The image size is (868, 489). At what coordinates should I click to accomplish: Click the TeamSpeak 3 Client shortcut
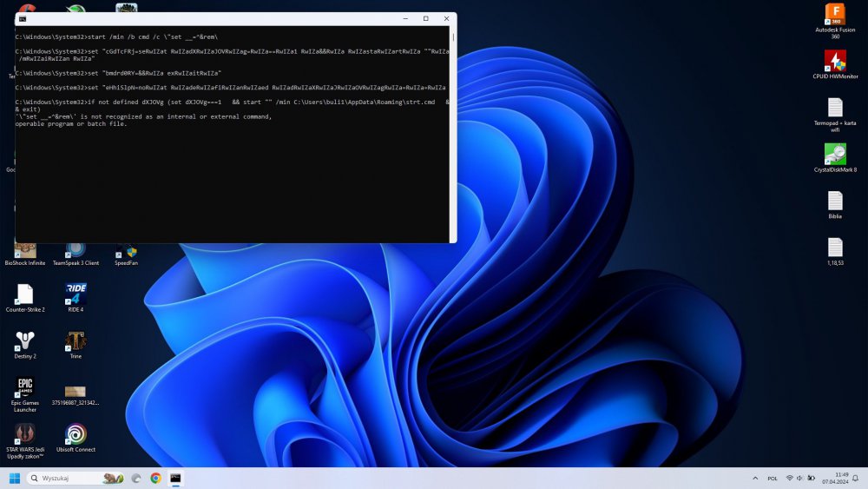76,251
